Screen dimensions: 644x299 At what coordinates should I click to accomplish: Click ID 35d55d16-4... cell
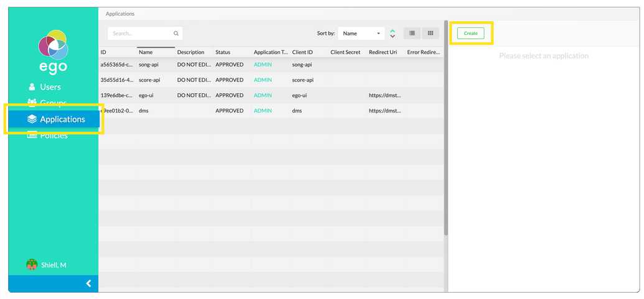[117, 80]
